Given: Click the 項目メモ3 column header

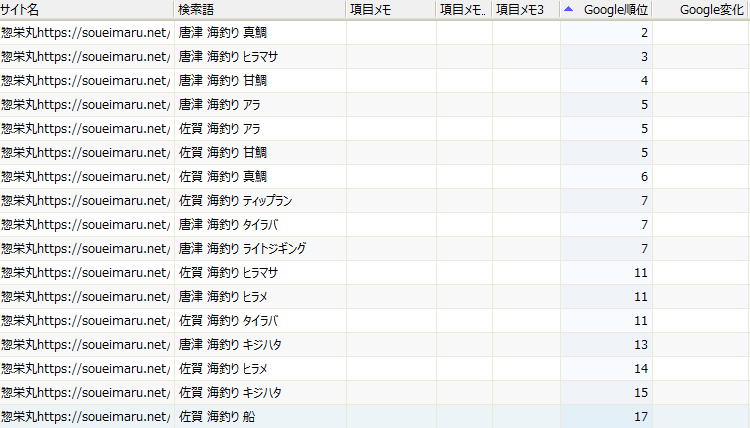Looking at the screenshot, I should point(526,10).
